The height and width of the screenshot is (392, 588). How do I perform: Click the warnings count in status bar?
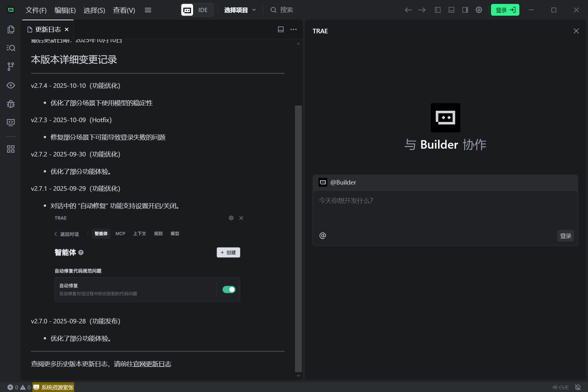tap(25, 387)
